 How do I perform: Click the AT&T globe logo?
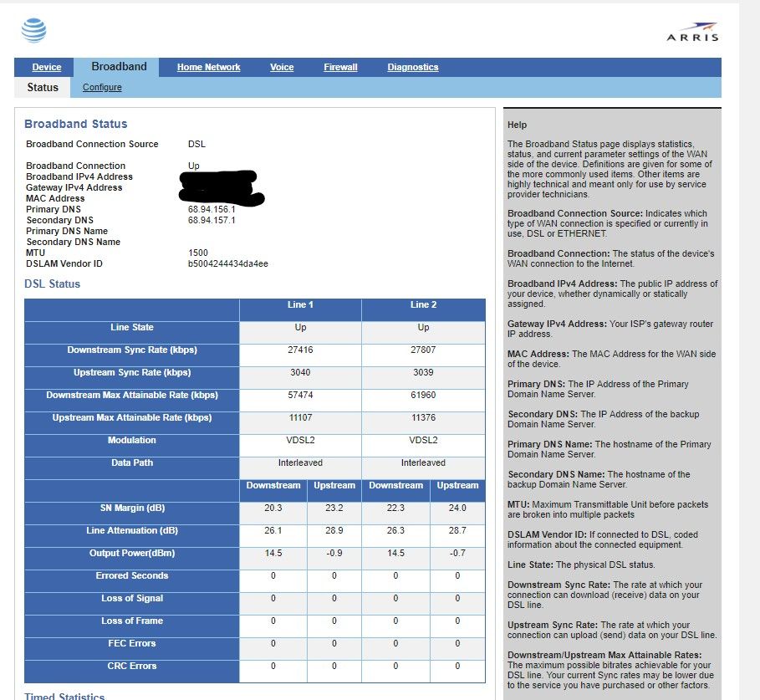(34, 30)
